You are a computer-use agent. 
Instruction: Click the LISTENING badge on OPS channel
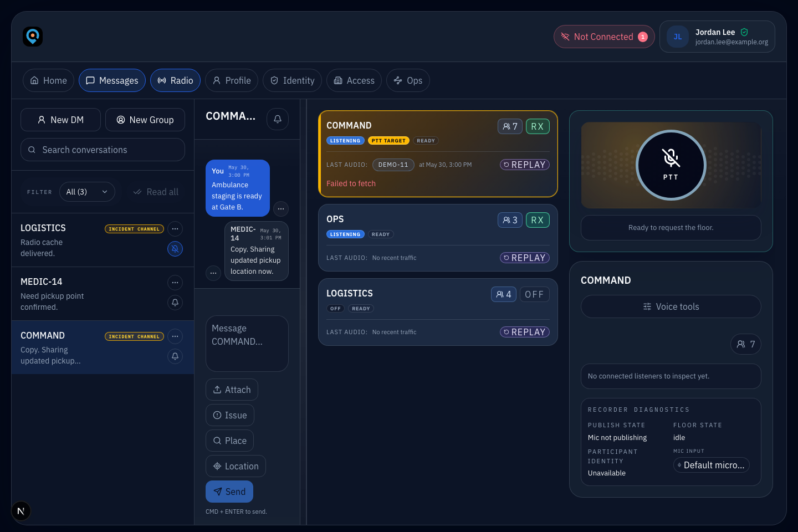[x=345, y=234]
